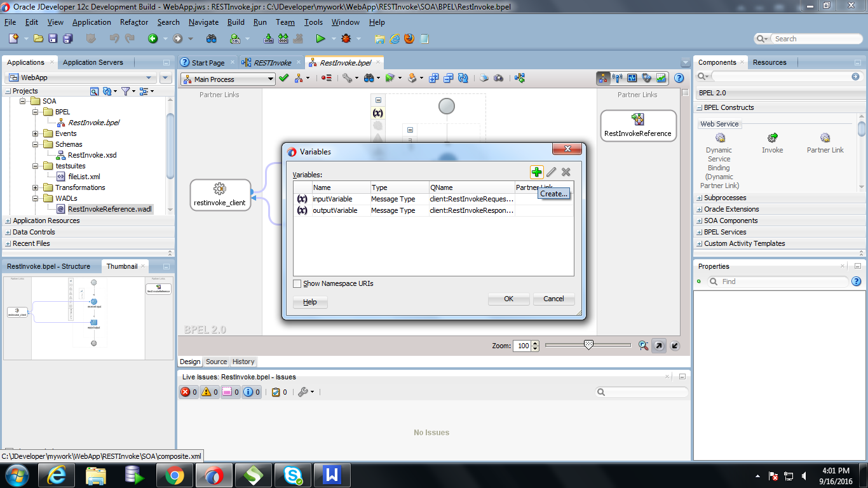Toggle Show Namespace URIs checkbox

(x=297, y=283)
